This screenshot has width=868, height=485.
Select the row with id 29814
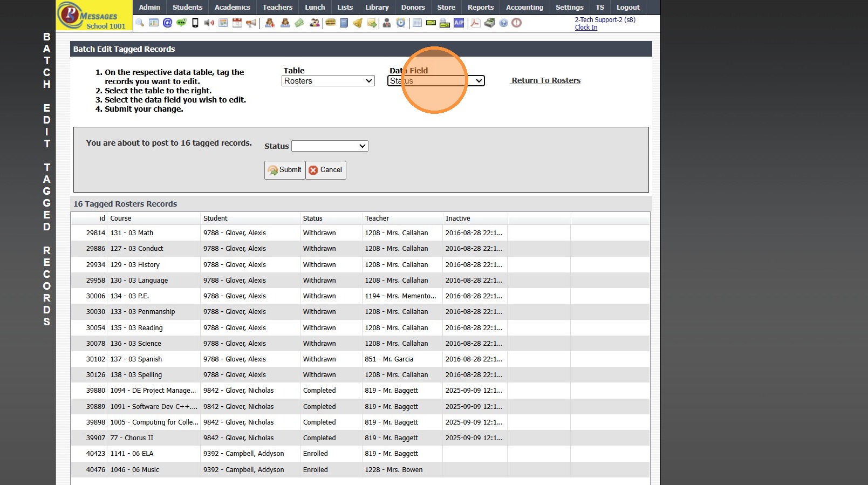pyautogui.click(x=360, y=233)
